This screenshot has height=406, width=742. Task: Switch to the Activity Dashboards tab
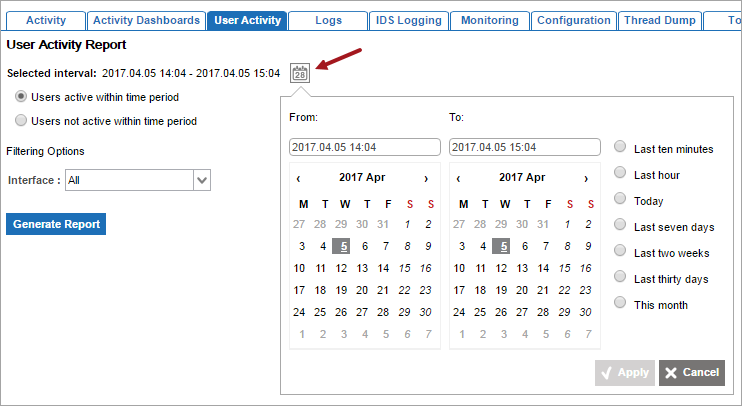(146, 20)
